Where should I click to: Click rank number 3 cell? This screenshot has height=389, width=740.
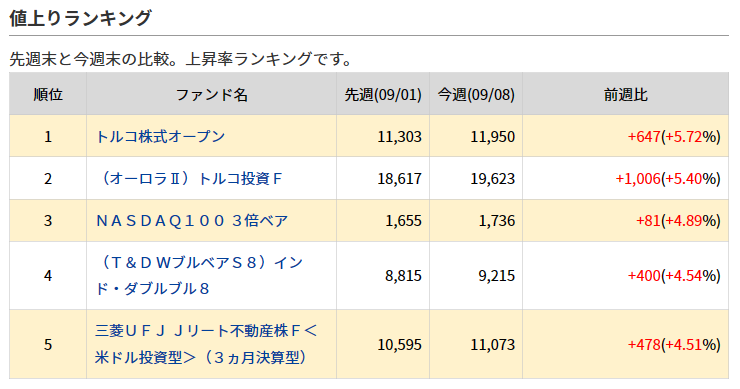tap(48, 220)
